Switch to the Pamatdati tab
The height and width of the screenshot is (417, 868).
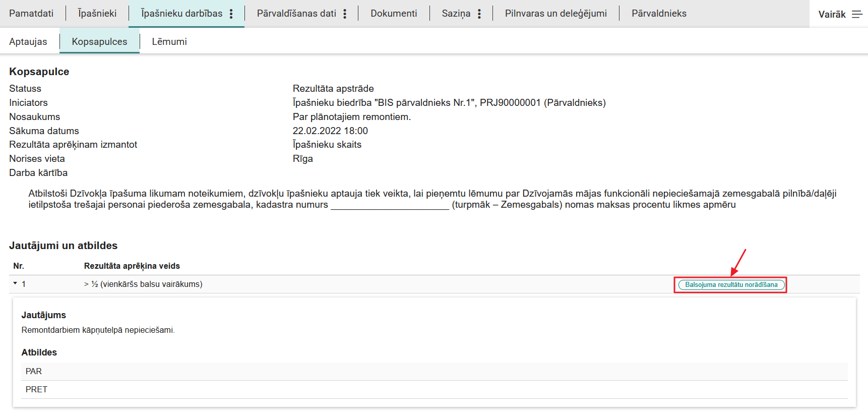[31, 14]
